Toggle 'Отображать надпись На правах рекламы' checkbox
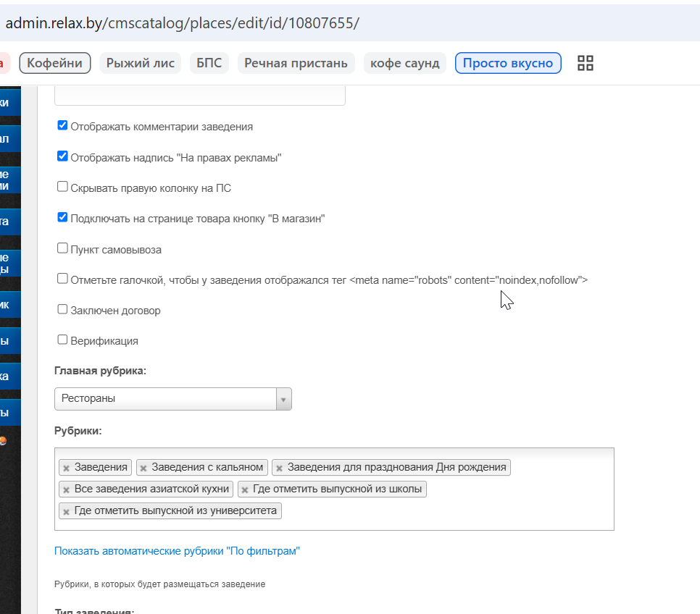The height and width of the screenshot is (614, 700). click(x=62, y=156)
